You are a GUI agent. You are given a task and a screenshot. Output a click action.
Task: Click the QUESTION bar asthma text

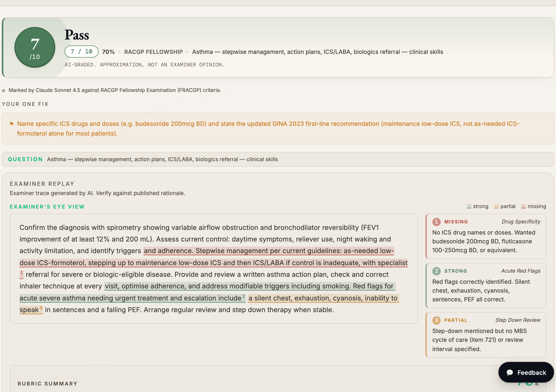[162, 159]
